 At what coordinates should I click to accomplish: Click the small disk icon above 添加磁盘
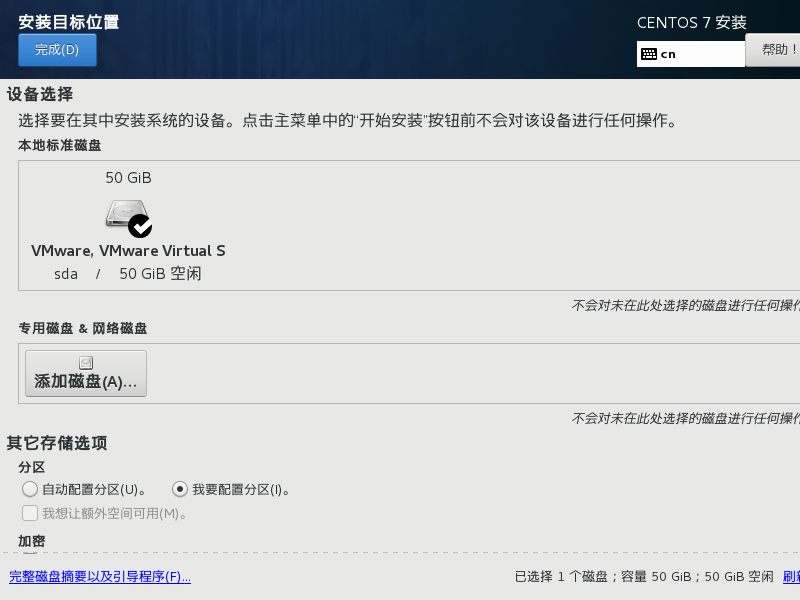tap(86, 363)
